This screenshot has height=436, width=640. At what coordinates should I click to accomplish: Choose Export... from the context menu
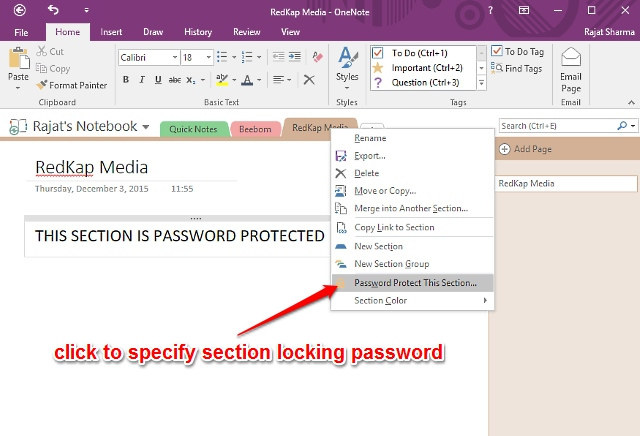coord(412,156)
